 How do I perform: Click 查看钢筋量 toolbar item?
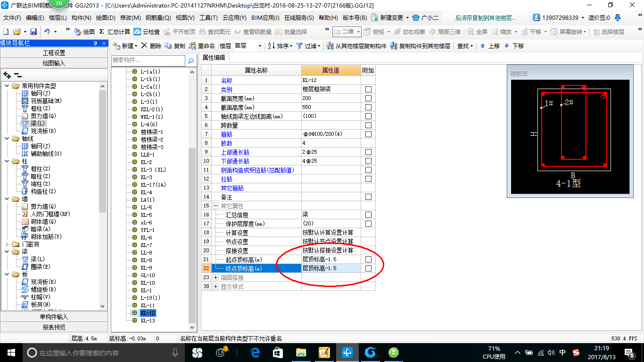(253, 32)
